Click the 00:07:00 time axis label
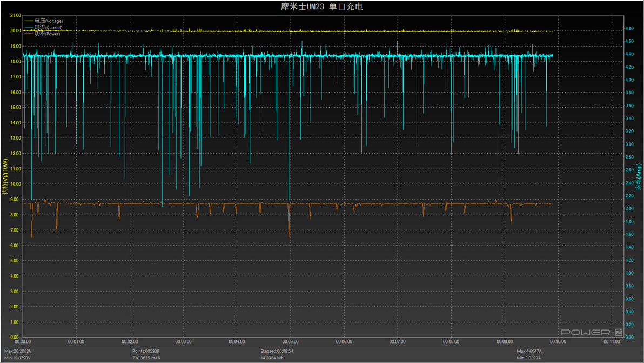The height and width of the screenshot is (363, 644). (397, 341)
